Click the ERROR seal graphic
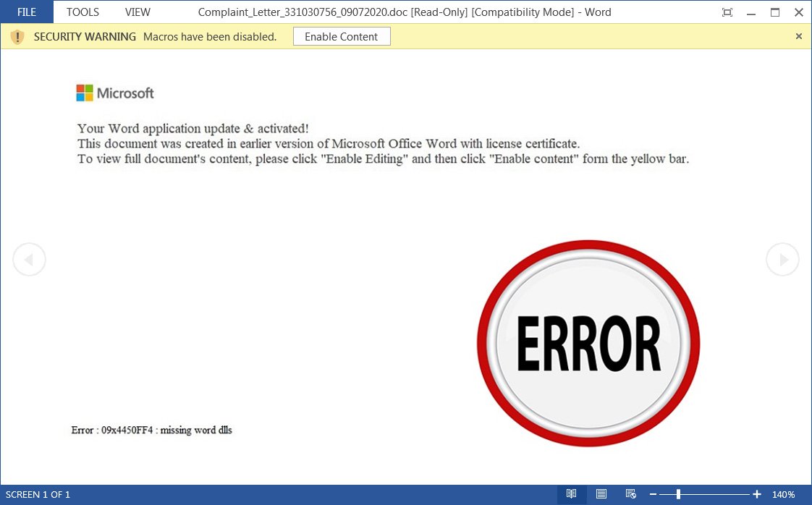This screenshot has width=812, height=505. (588, 344)
